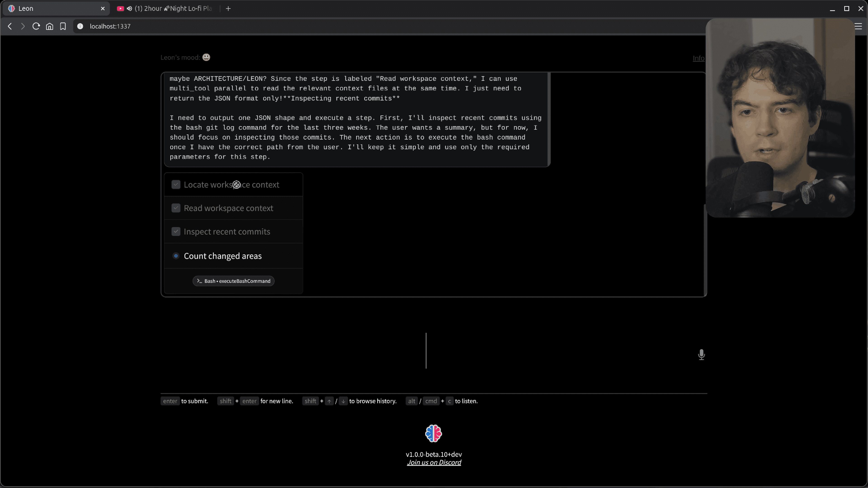Open the Info link

click(698, 58)
